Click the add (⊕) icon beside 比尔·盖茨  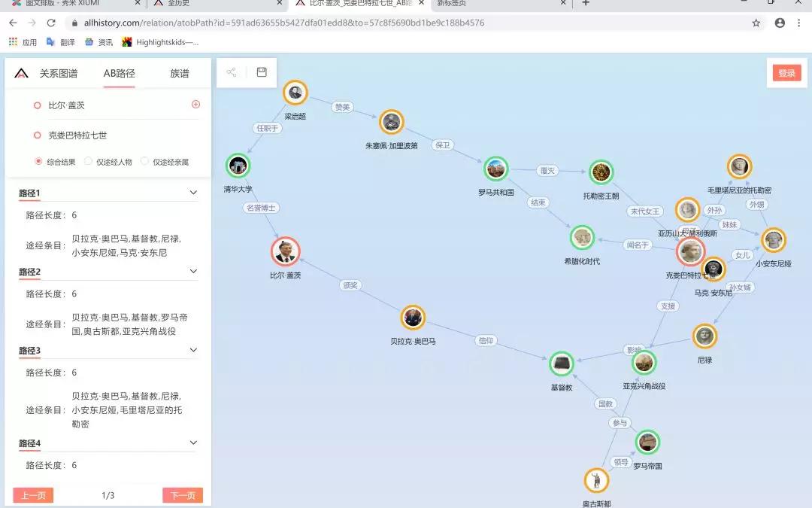pos(194,105)
